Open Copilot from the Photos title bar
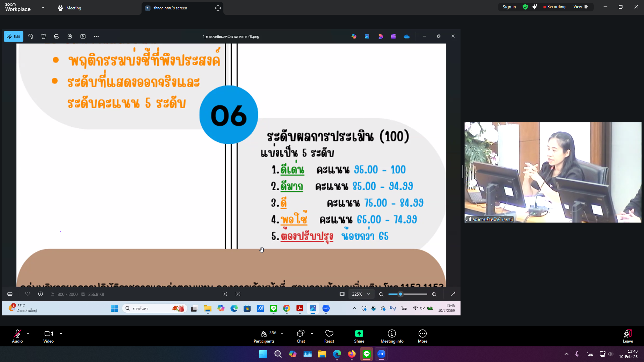The height and width of the screenshot is (362, 644). click(354, 36)
